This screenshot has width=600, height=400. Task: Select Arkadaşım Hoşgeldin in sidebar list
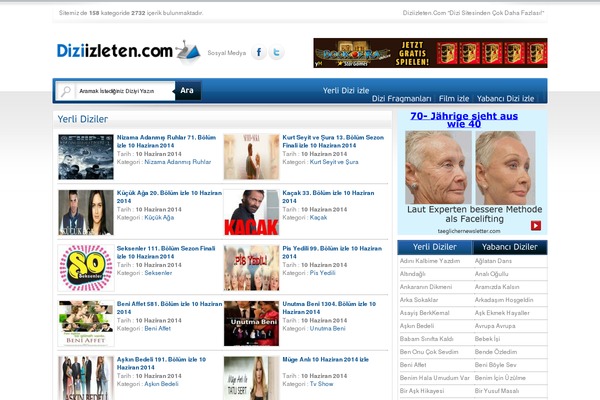504,300
